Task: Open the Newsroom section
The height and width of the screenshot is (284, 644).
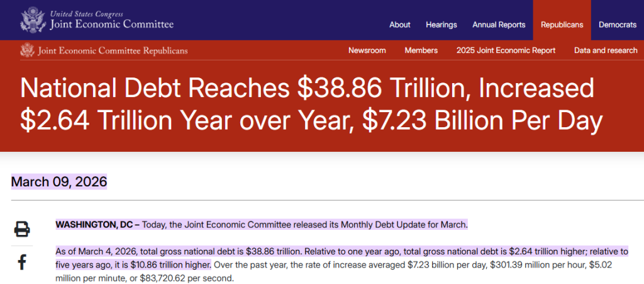Action: pos(367,50)
